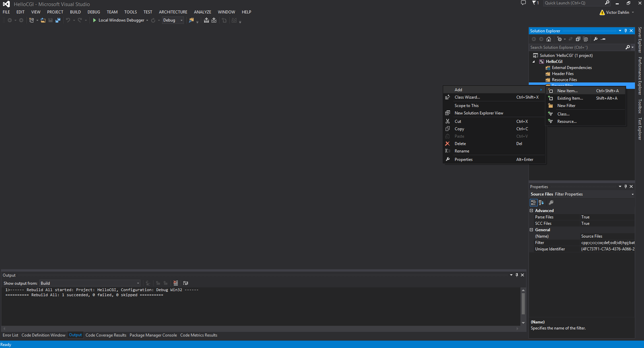Clear all output in Output window
The width and height of the screenshot is (644, 348).
pos(175,283)
